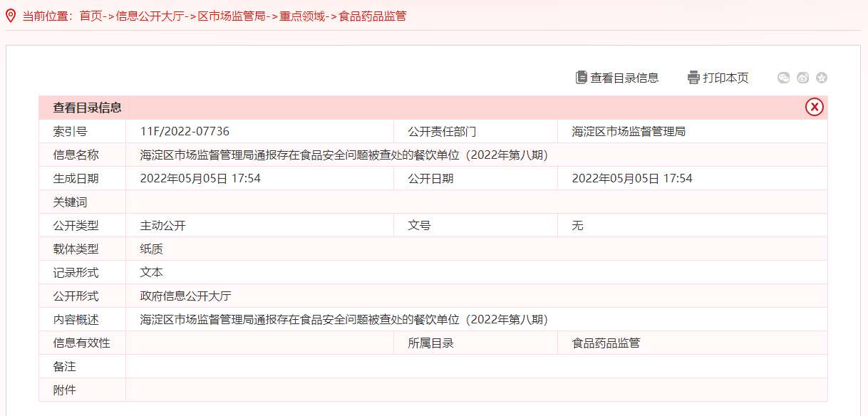Click 载体类型 label

click(x=76, y=249)
